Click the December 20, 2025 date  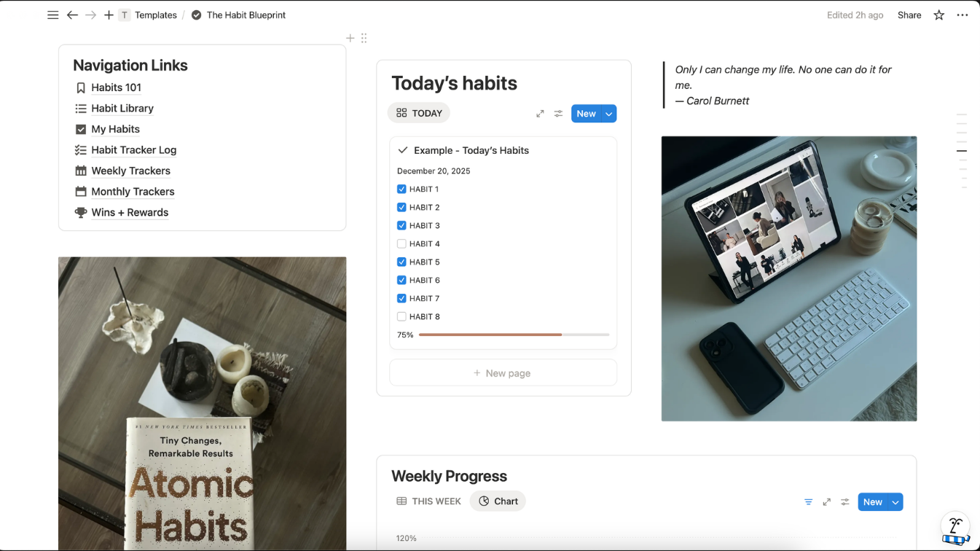point(434,171)
